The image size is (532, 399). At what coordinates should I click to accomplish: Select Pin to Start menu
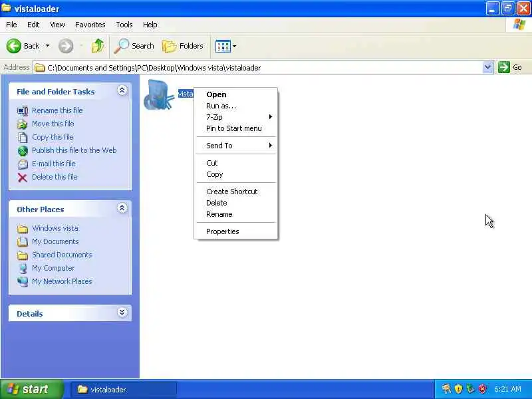point(236,128)
